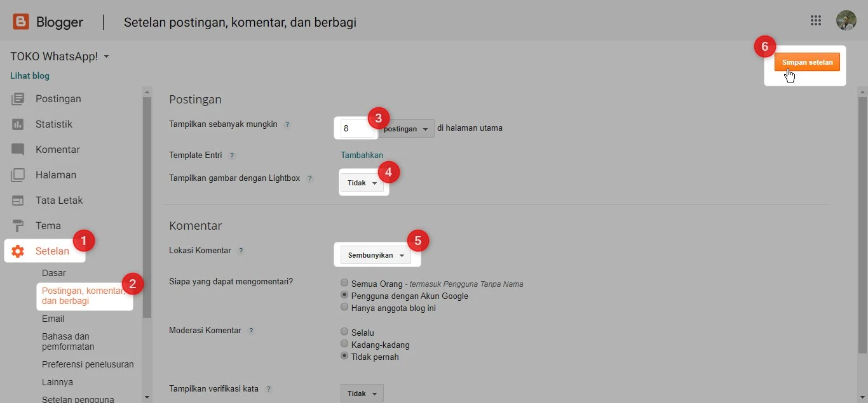Click the Halaman pages icon
868x403 pixels.
18,175
